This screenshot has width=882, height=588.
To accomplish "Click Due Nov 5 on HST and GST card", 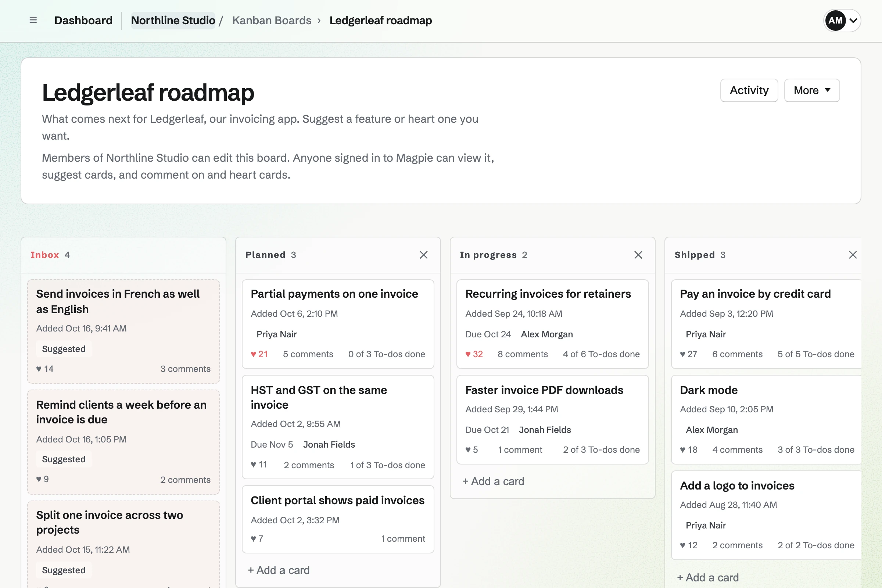I will click(272, 444).
